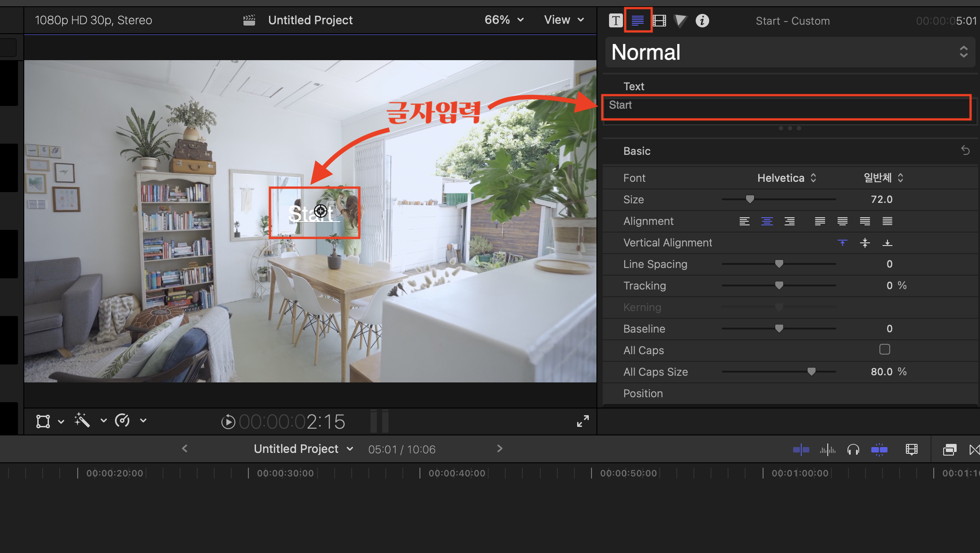Open the Video inspector filmstrip icon
The height and width of the screenshot is (553, 980).
[x=659, y=21]
